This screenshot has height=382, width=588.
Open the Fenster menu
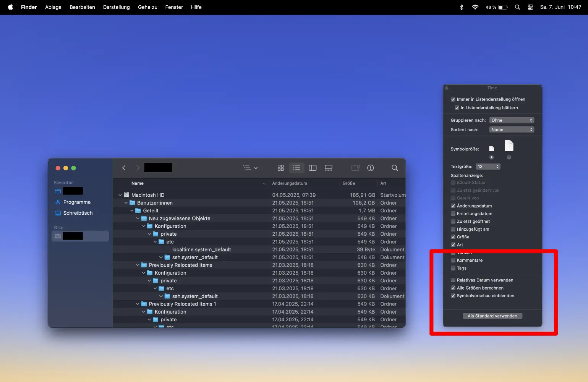(x=174, y=7)
